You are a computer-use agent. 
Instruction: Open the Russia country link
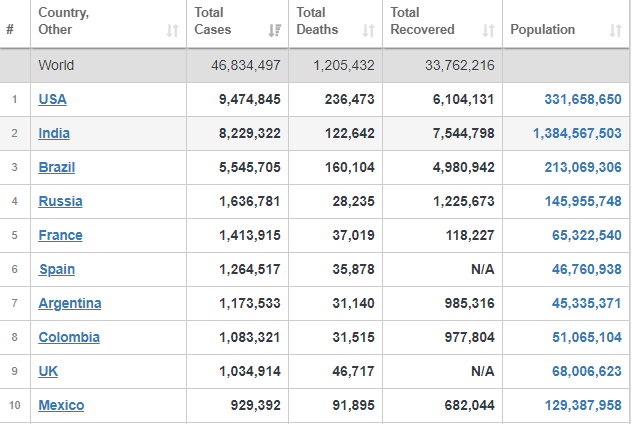[x=60, y=201]
